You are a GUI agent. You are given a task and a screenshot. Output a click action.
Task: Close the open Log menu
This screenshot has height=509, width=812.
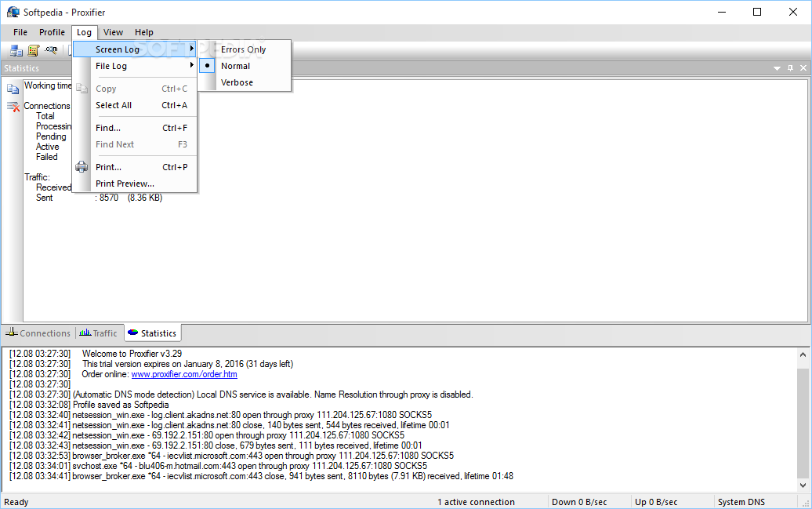(x=84, y=32)
